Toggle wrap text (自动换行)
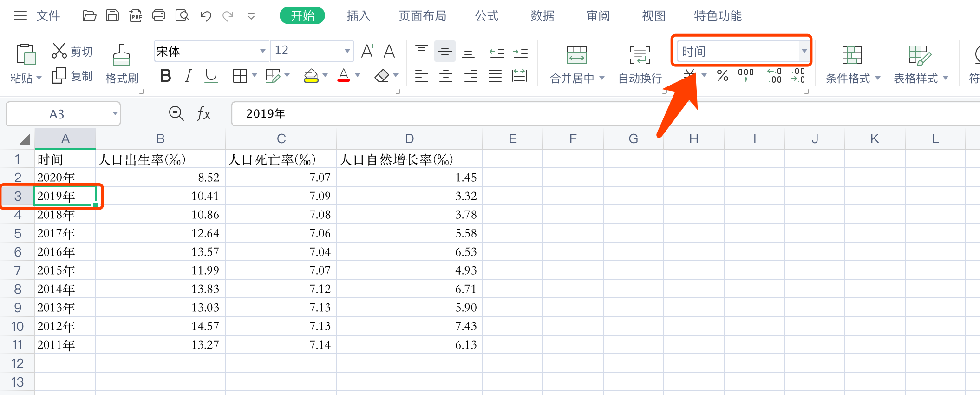 point(640,65)
